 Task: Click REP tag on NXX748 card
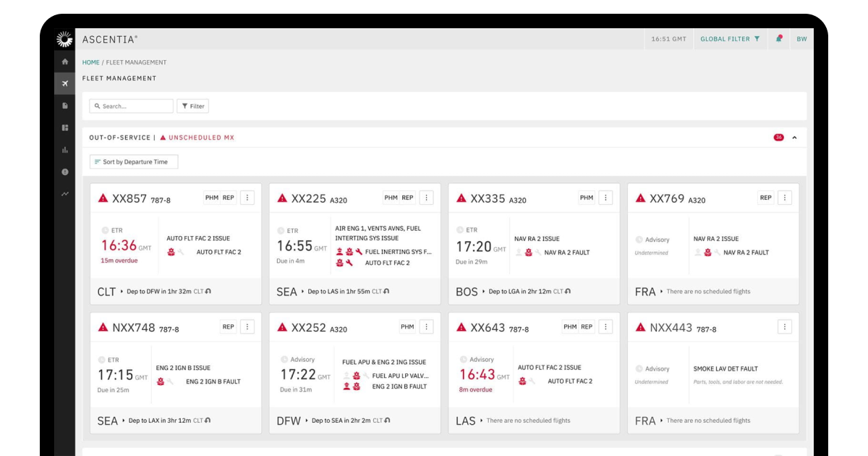coord(229,327)
